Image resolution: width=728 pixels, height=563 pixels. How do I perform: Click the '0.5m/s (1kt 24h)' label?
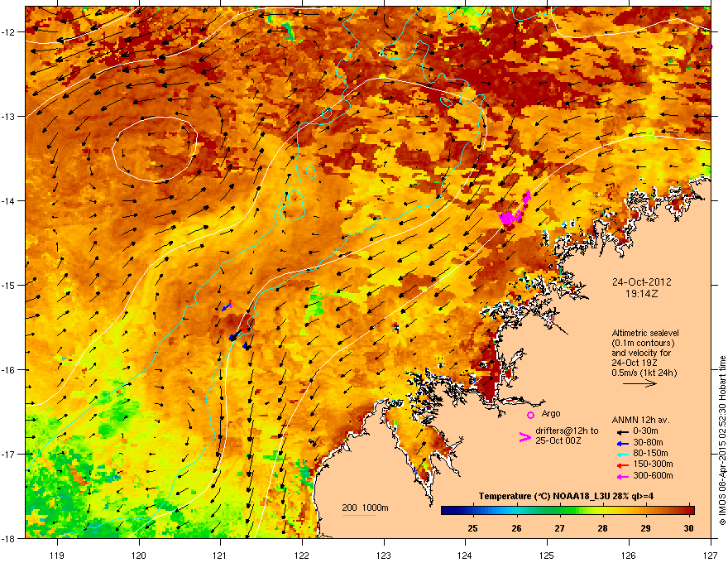click(644, 373)
